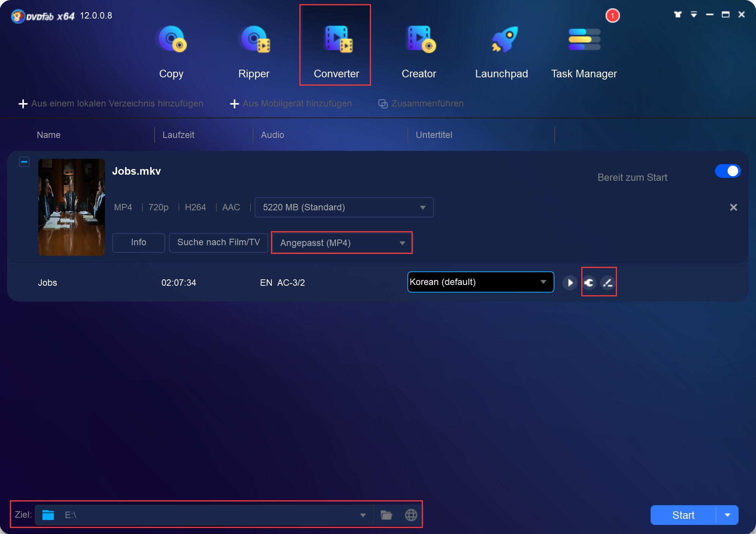Open advanced settings wrench icon
This screenshot has height=534, width=756.
[589, 282]
